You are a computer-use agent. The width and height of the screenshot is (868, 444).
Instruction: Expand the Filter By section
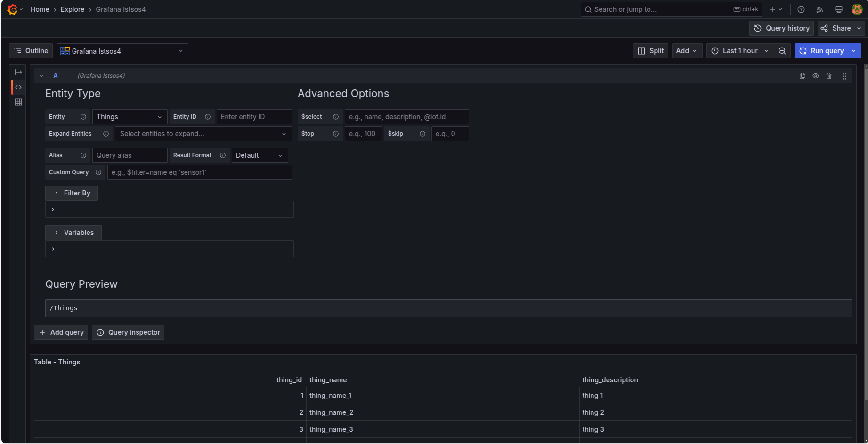point(72,193)
